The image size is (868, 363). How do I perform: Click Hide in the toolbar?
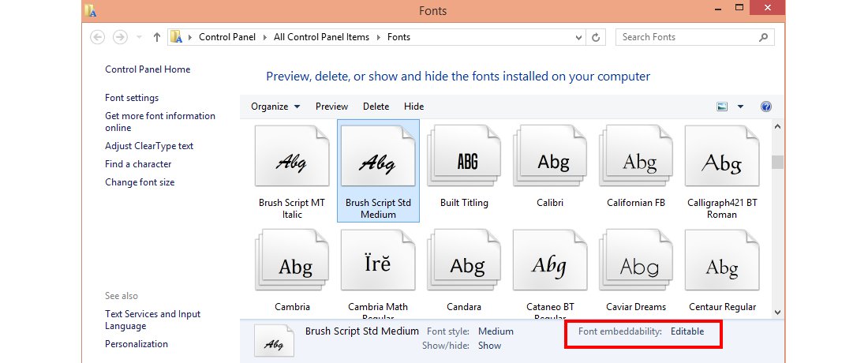[413, 107]
